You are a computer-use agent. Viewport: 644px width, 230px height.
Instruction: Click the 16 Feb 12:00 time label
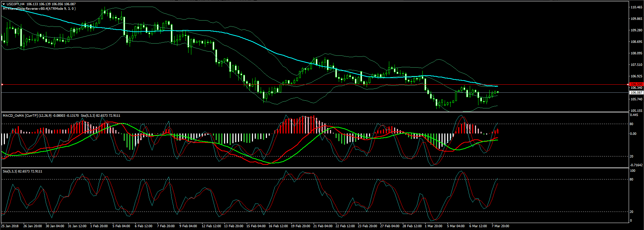(x=278, y=226)
